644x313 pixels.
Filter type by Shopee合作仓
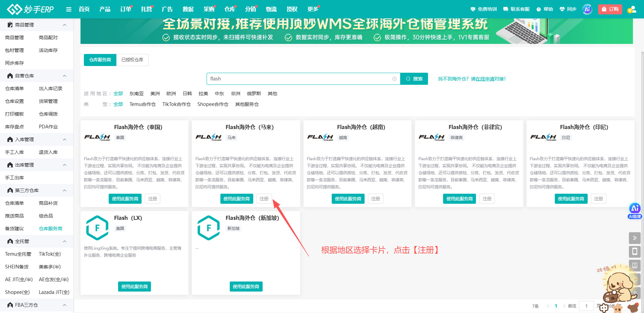click(213, 104)
